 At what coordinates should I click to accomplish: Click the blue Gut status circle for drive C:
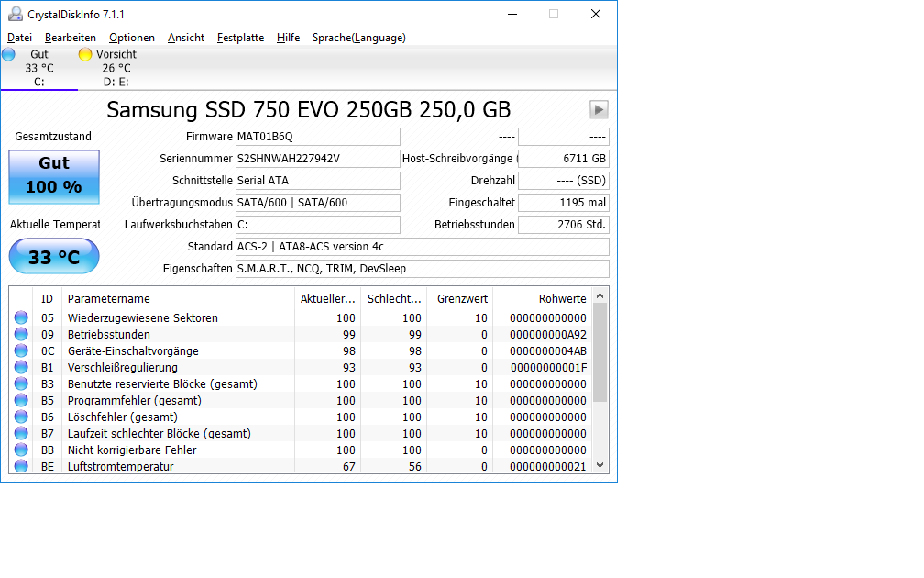[9, 54]
